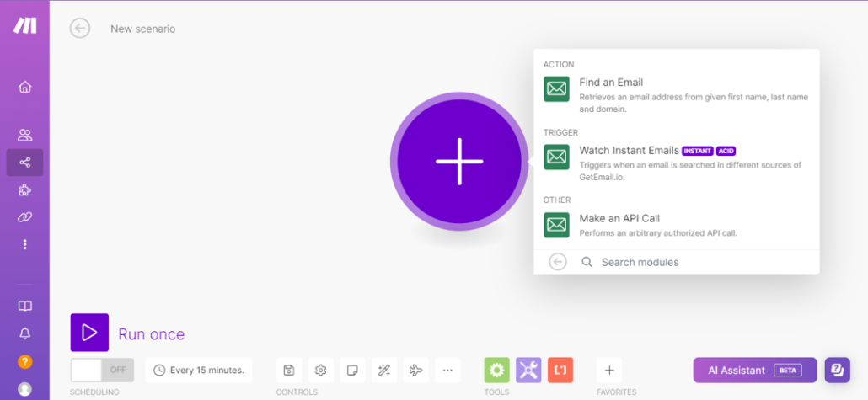Select the Find an Email module

click(x=677, y=95)
